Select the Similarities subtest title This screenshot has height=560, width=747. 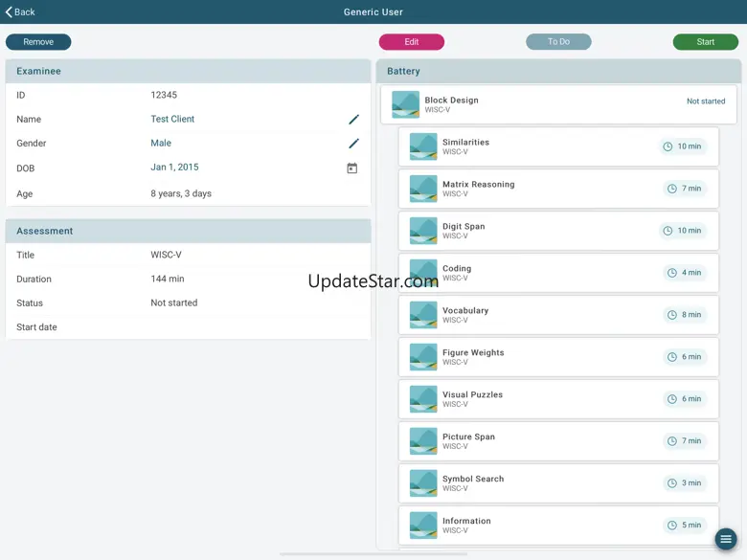[465, 142]
